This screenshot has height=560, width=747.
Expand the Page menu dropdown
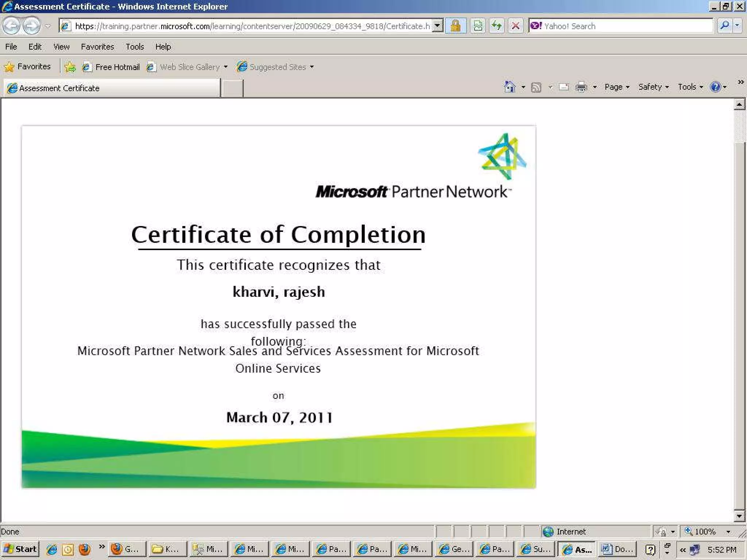click(x=617, y=87)
